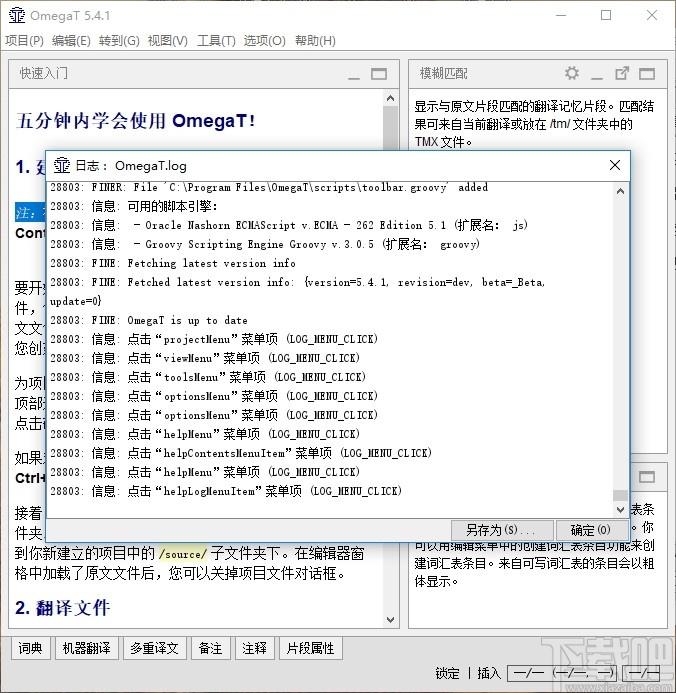
Task: Open the 备注 pane tab
Action: (x=211, y=648)
